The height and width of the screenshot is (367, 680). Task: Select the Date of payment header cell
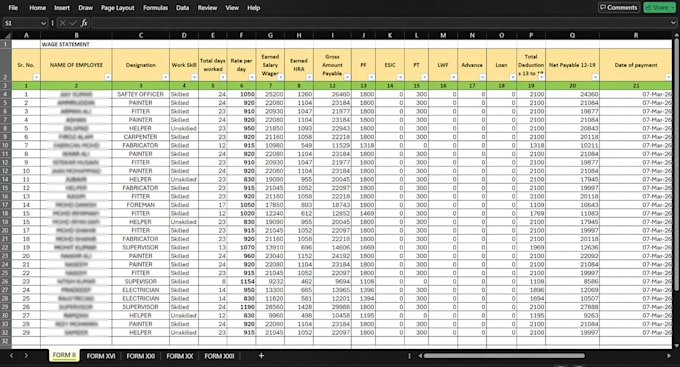pos(636,65)
